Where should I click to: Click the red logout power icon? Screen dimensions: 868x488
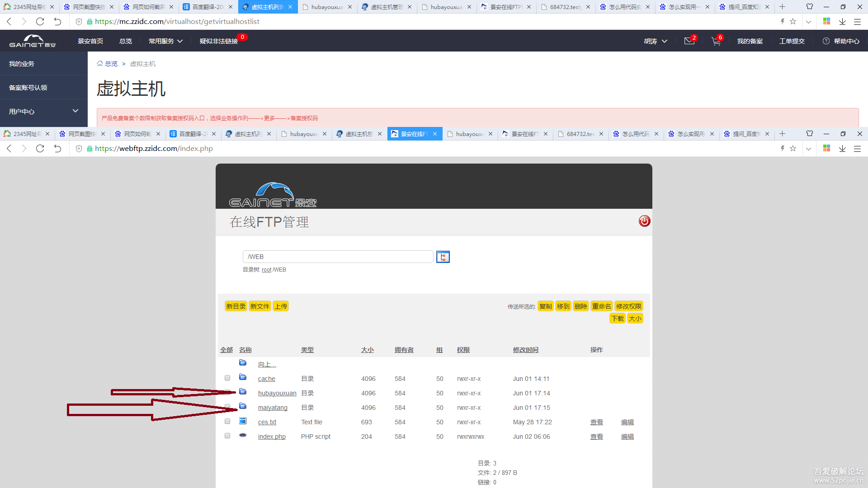point(644,221)
